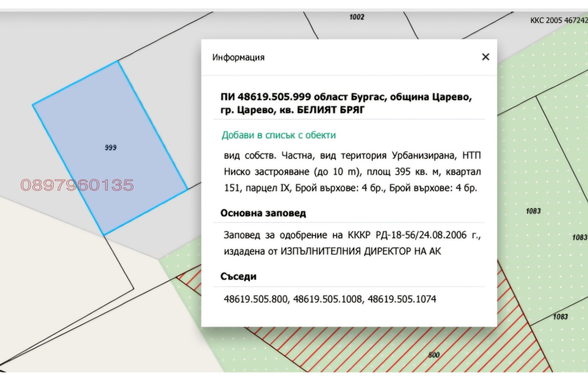
Task: Click the ККС 2005 coordinate text
Action: pos(559,20)
